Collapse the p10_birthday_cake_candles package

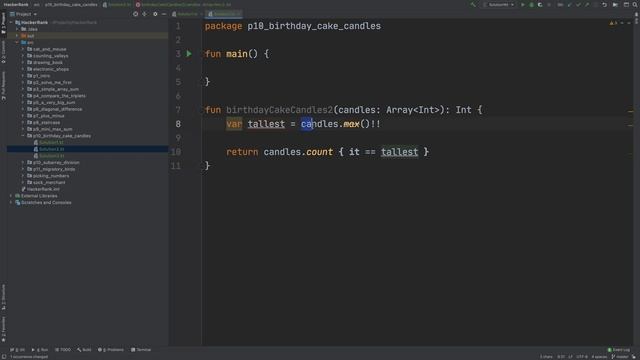[x=23, y=136]
